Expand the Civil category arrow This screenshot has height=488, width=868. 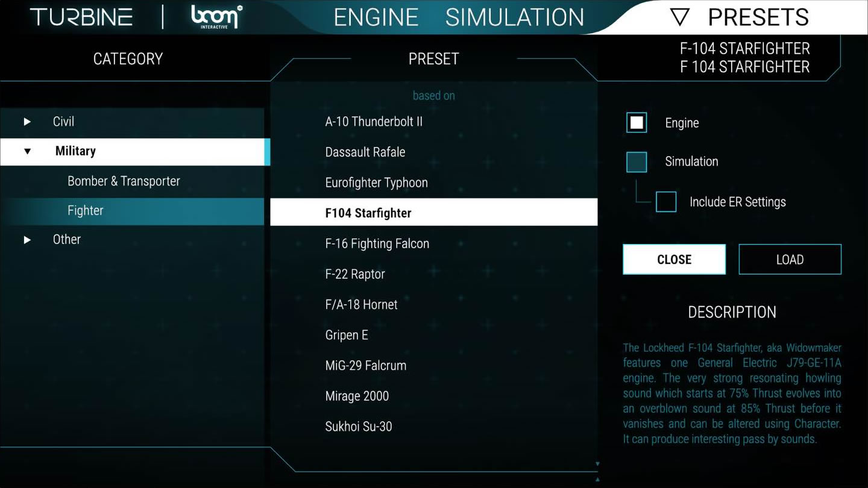point(27,122)
